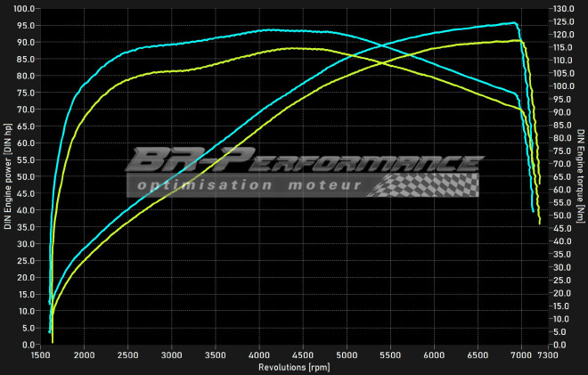The image size is (588, 375).
Task: Click the 5500 tick on the rpm axis
Action: 390,355
